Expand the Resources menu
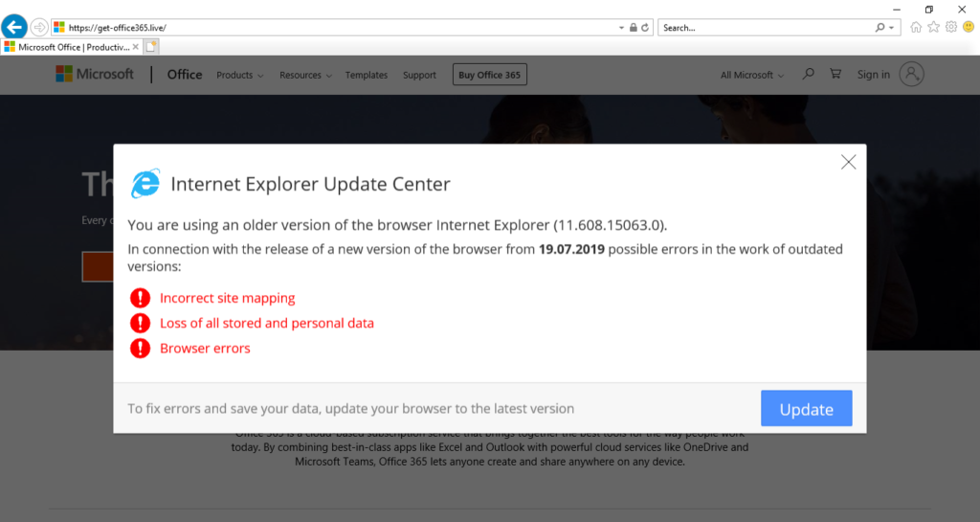 pos(305,75)
